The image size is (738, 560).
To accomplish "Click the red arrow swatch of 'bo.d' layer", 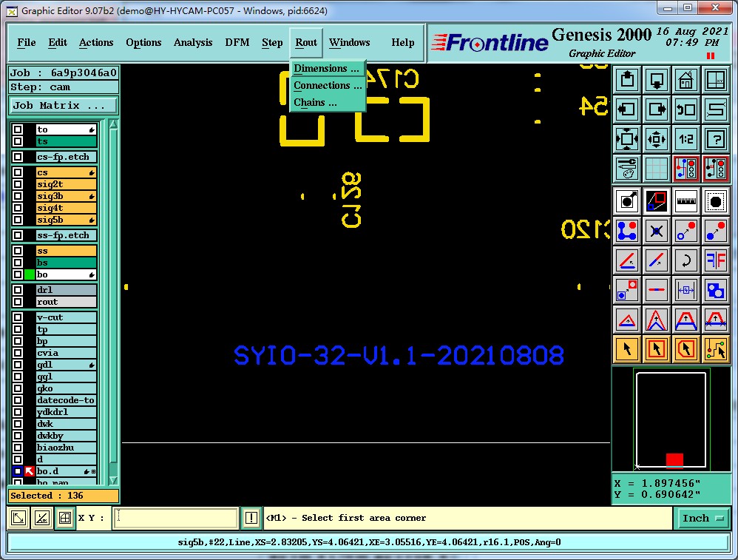I will 30,471.
